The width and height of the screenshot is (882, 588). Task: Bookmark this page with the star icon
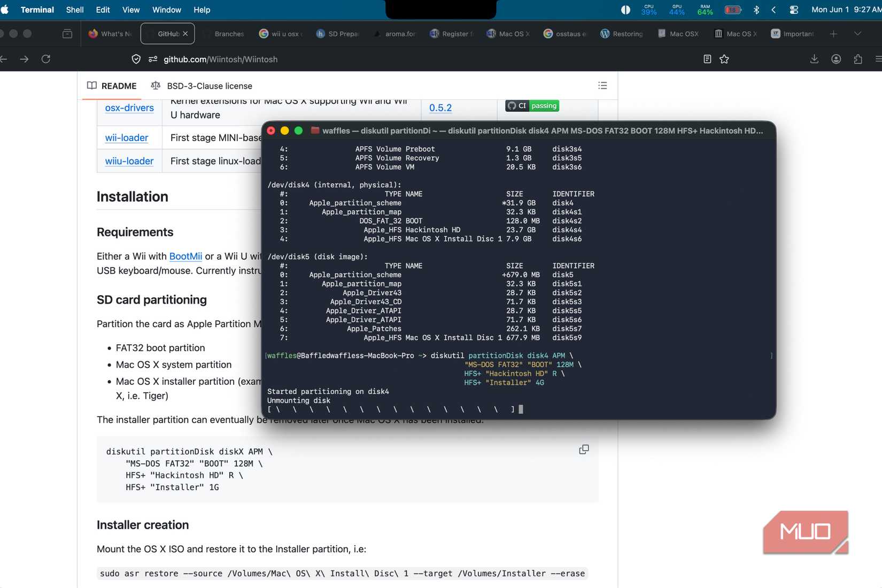point(724,59)
